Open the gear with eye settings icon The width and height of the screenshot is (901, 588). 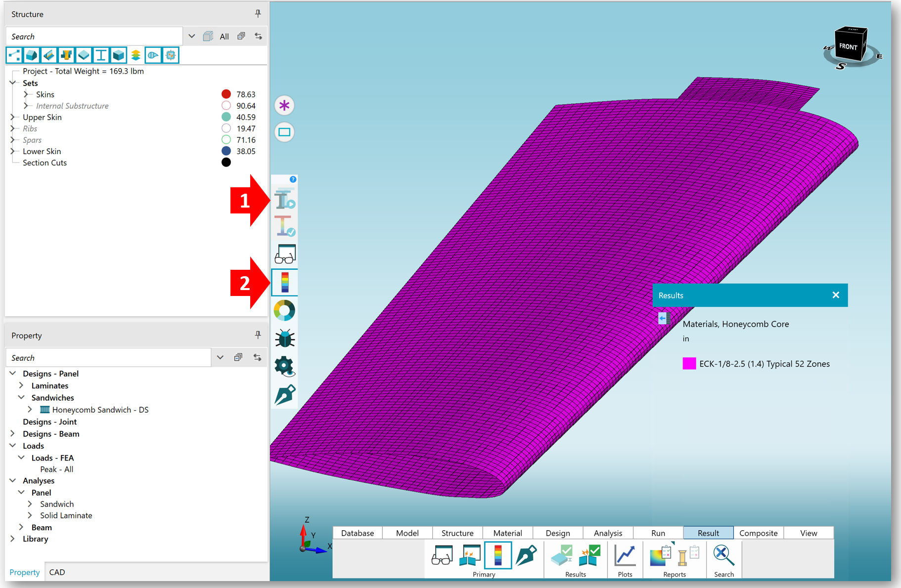[284, 366]
